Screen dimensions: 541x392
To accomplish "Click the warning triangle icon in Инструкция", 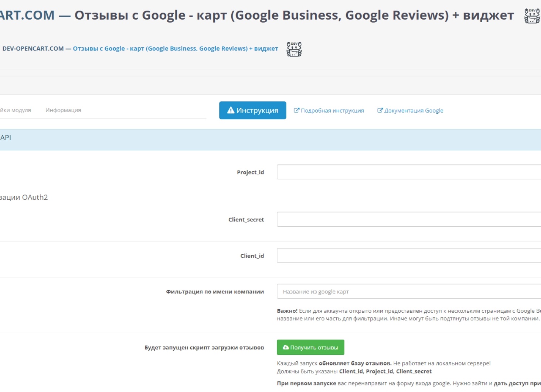I will (x=231, y=110).
